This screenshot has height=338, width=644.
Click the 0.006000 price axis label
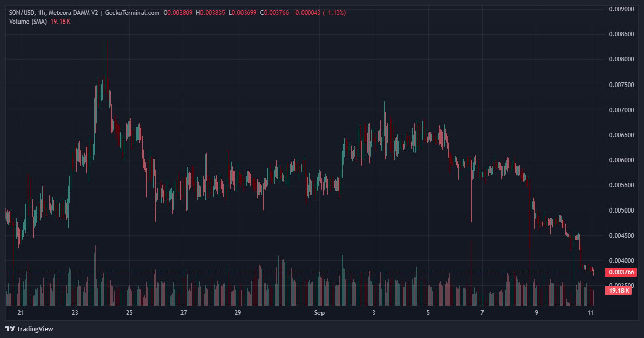tap(621, 160)
